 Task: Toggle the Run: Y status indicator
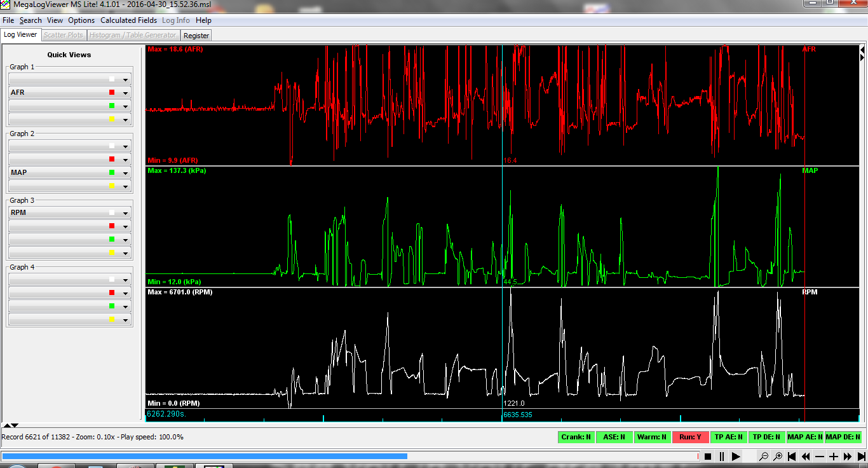click(x=690, y=437)
